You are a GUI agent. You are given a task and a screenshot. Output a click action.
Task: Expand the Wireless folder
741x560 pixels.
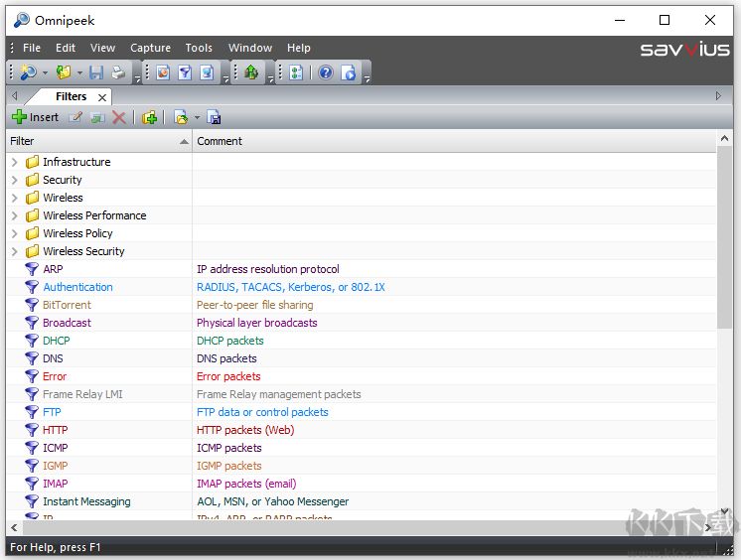[15, 198]
